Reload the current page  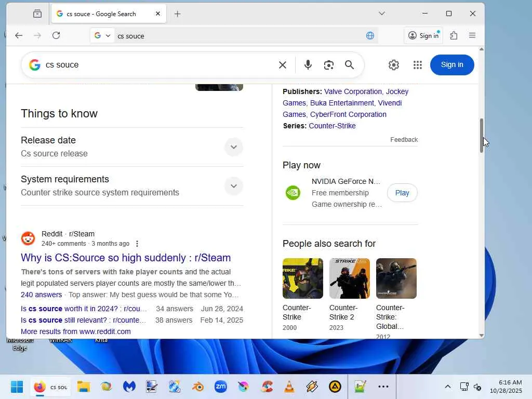click(56, 36)
